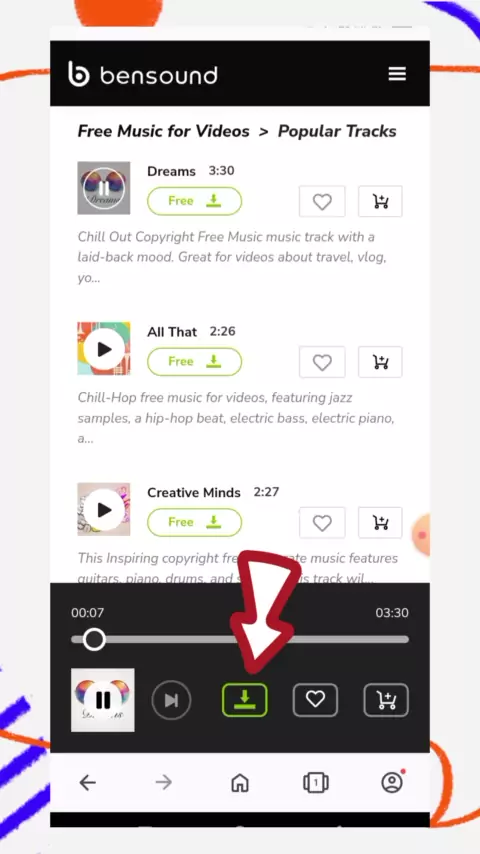
Task: Like Creative Minds with the heart icon
Action: click(x=322, y=523)
